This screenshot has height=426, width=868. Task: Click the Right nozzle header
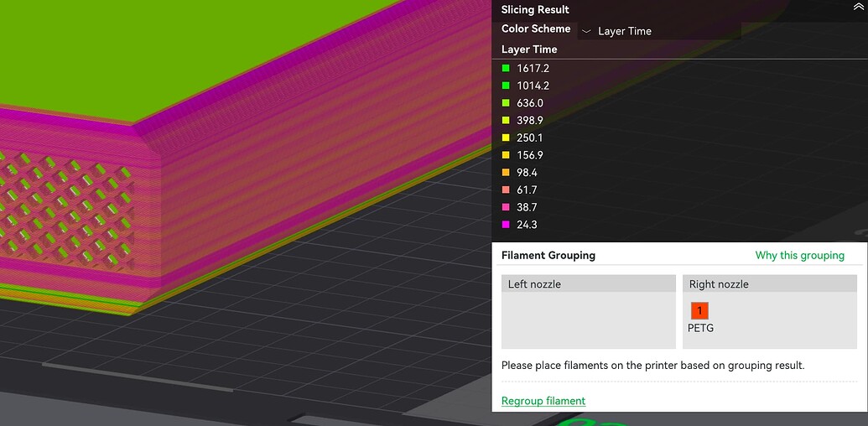click(x=770, y=283)
